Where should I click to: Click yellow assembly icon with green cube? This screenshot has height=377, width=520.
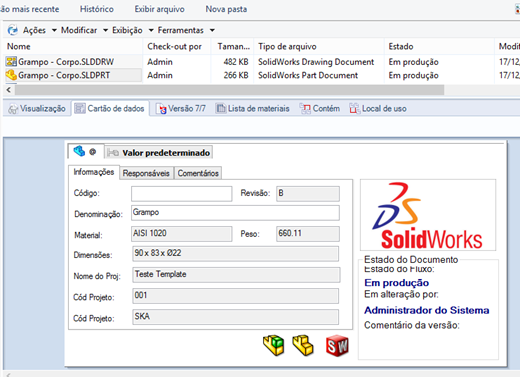pos(274,345)
